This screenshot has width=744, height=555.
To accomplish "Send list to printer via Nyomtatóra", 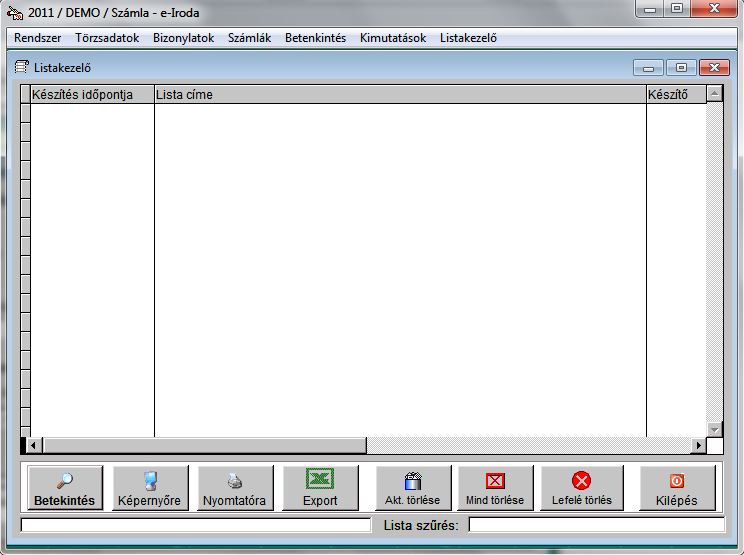I will (x=235, y=489).
